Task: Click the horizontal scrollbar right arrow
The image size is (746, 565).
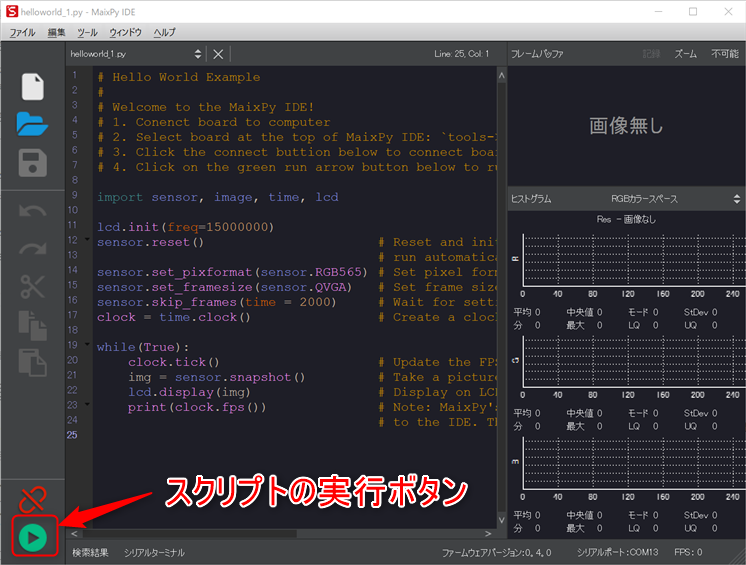Action: [488, 534]
